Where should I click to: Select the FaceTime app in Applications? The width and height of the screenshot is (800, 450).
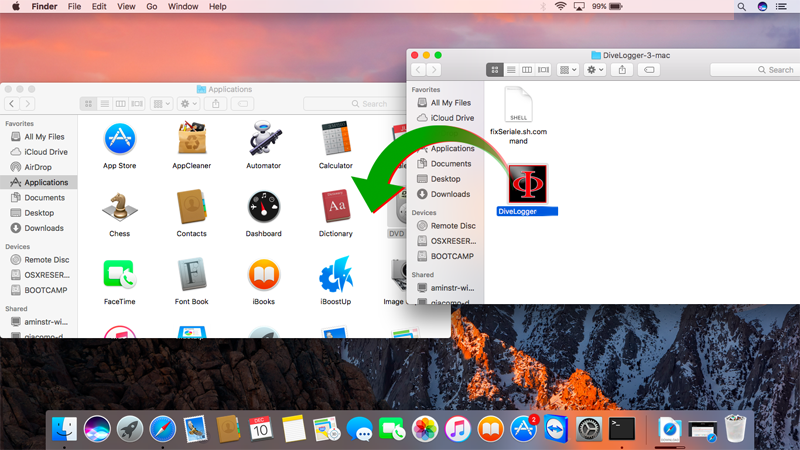coord(119,274)
